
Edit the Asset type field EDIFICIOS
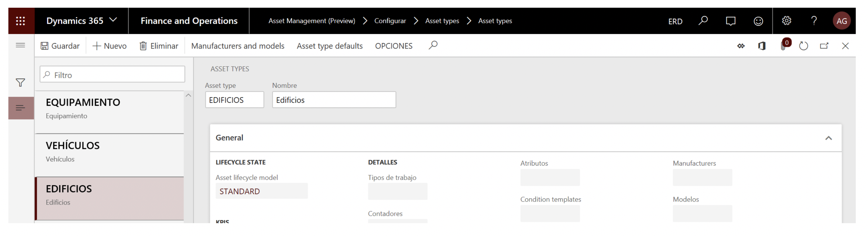point(234,100)
